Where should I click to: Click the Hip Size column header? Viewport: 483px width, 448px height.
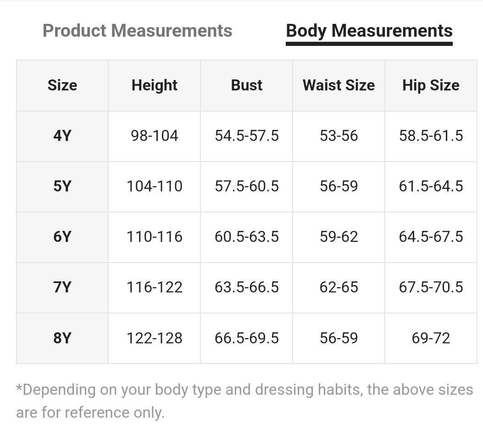tap(431, 85)
